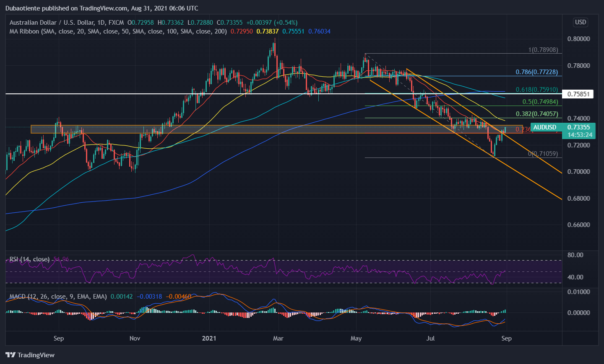The height and width of the screenshot is (364, 604).
Task: Click the yellow SMA 50 value 0.73837
Action: (268, 31)
